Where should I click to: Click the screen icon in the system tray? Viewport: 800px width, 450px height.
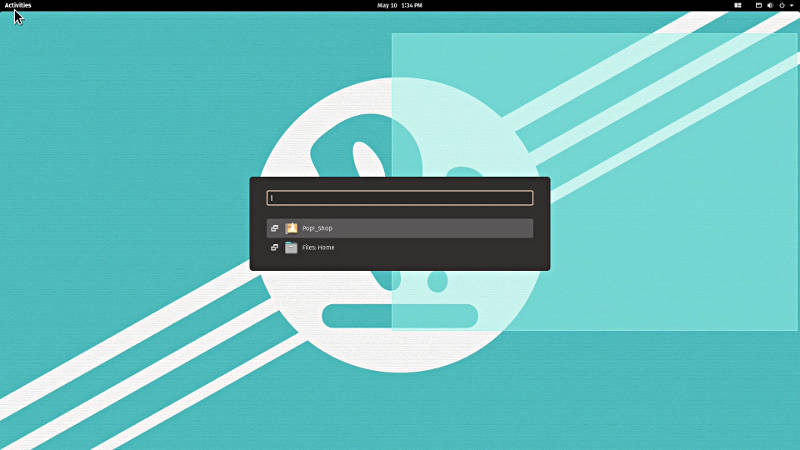tap(759, 5)
